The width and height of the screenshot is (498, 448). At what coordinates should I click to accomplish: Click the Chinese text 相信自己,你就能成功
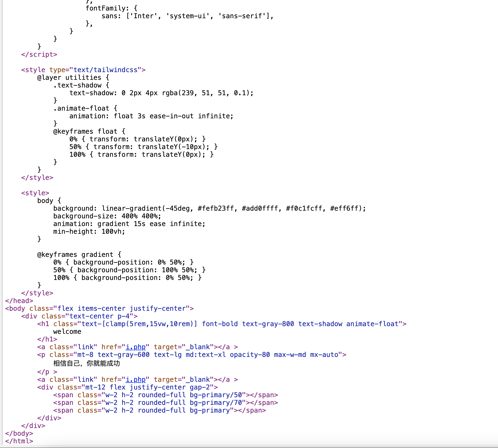point(86,363)
